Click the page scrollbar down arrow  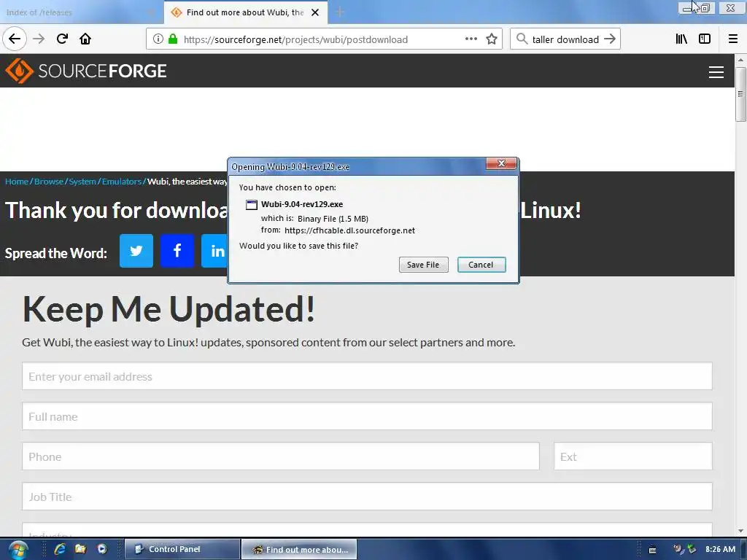click(740, 531)
